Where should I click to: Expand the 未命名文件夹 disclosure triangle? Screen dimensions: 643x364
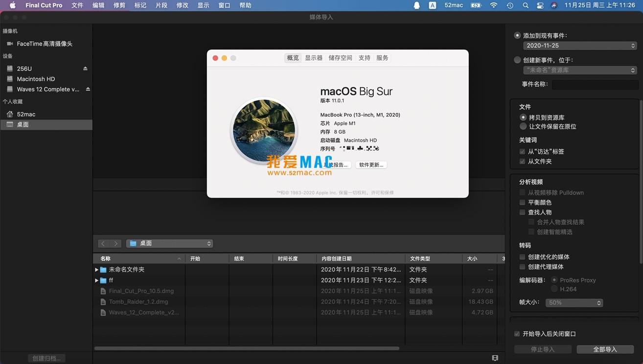coord(96,270)
